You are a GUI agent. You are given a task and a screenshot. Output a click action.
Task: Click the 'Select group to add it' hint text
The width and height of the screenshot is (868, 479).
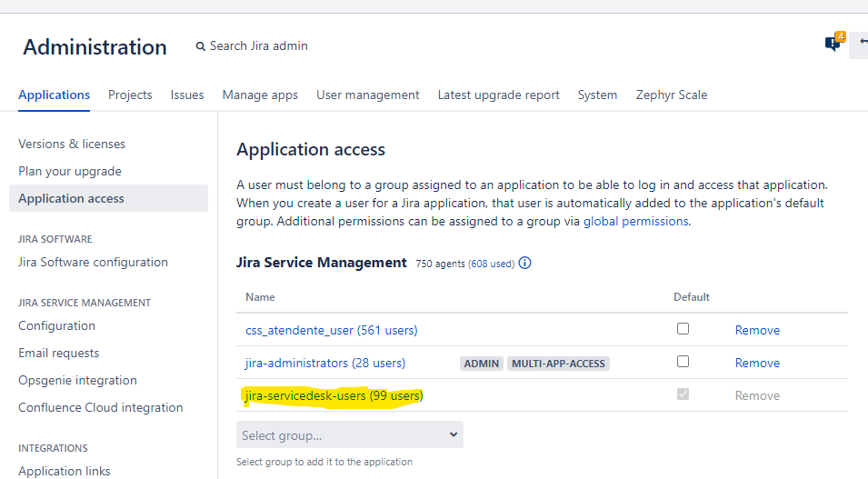pyautogui.click(x=324, y=462)
